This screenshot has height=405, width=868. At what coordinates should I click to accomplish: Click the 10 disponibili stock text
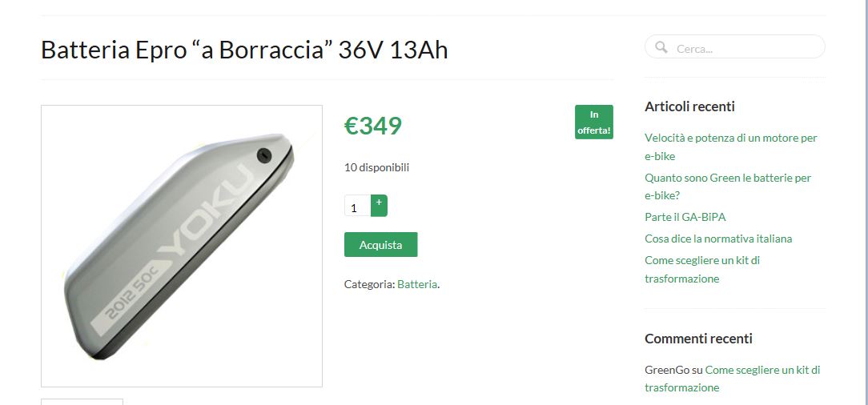(x=376, y=167)
